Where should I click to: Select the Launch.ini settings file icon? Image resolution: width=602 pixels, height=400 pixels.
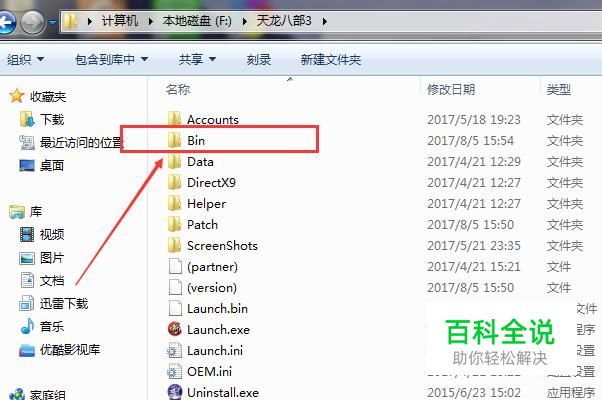pos(175,350)
